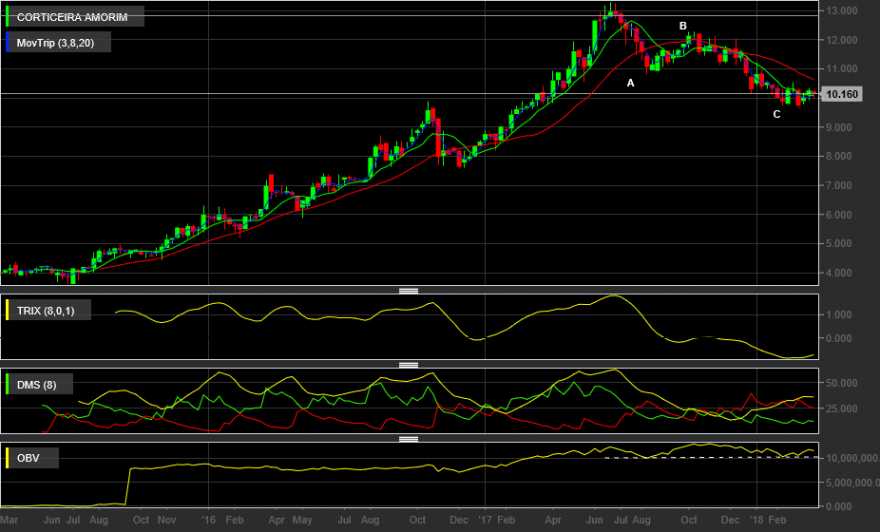The width and height of the screenshot is (880, 532).
Task: Click the blue color marker beside MovTrip
Action: pos(7,43)
